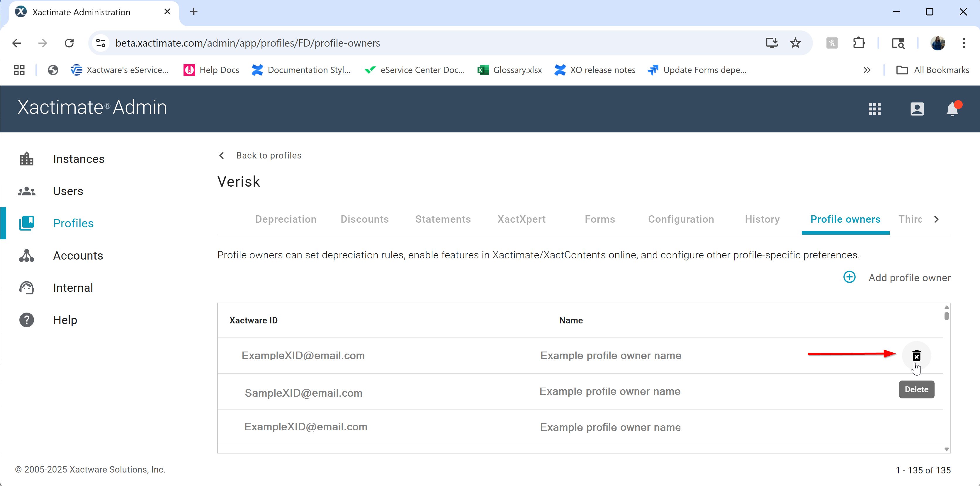Open the Chrome extensions puzzle icon
Image resolution: width=980 pixels, height=486 pixels.
(859, 43)
